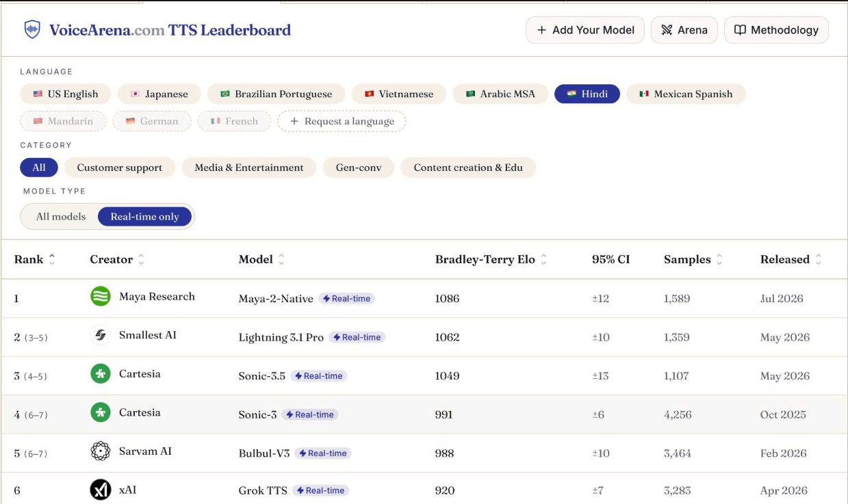Click the Elo value 1086
The image size is (848, 504).
coord(448,299)
